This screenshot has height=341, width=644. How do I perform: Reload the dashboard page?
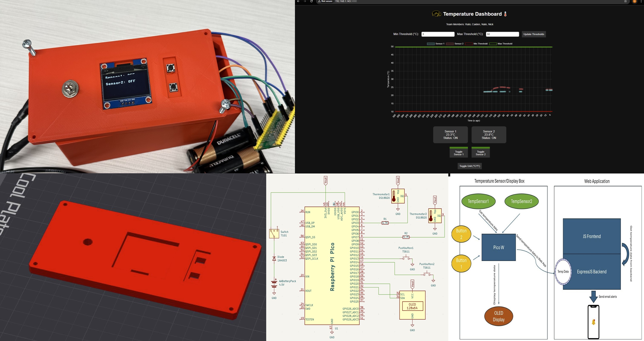click(311, 1)
